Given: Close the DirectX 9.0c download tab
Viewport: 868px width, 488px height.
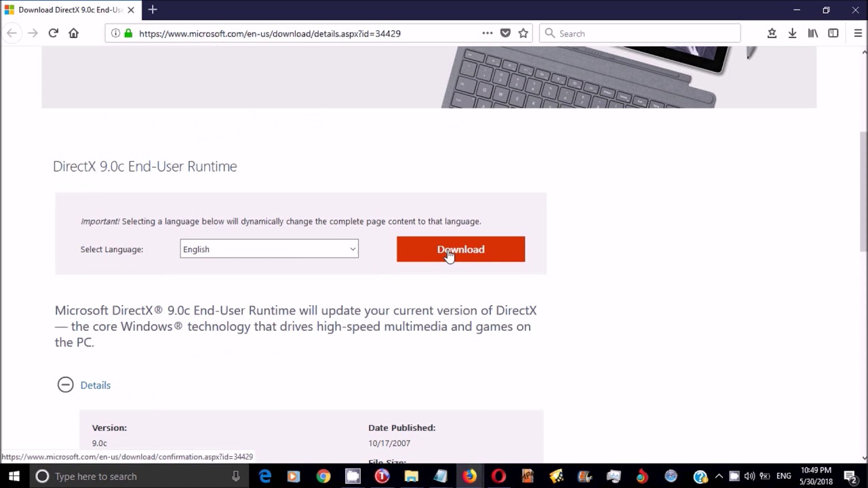Looking at the screenshot, I should (131, 10).
